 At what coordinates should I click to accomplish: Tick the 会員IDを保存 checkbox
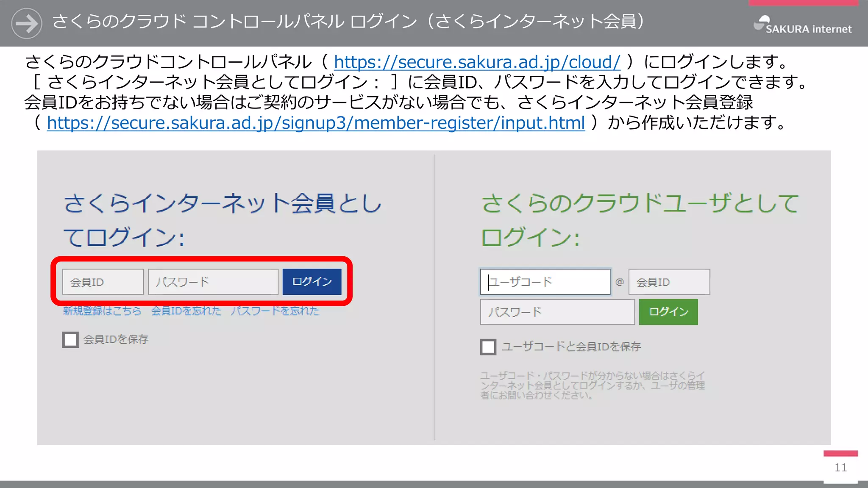point(70,339)
